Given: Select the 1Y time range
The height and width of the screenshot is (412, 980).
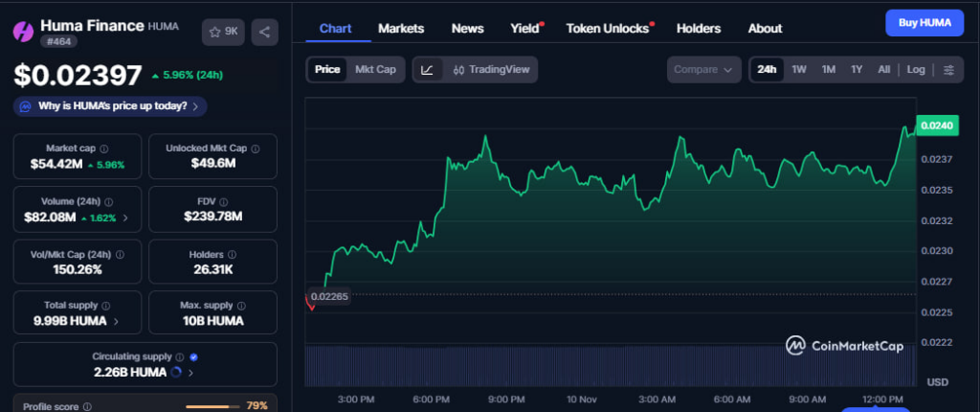Looking at the screenshot, I should tap(857, 70).
